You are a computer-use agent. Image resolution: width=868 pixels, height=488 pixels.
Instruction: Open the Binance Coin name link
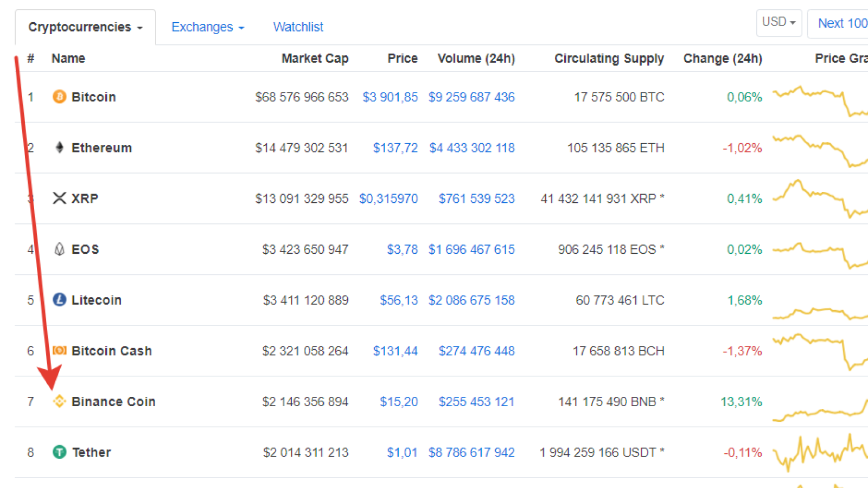pos(113,402)
